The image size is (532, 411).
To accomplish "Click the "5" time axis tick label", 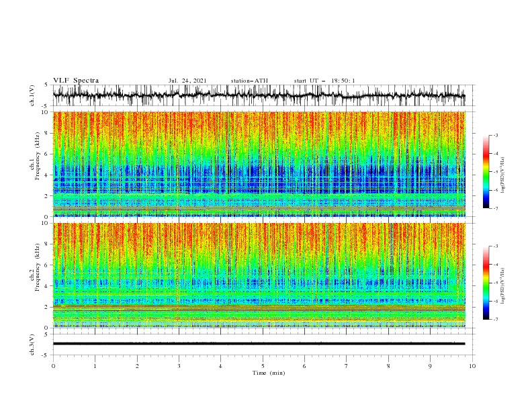I will (263, 366).
